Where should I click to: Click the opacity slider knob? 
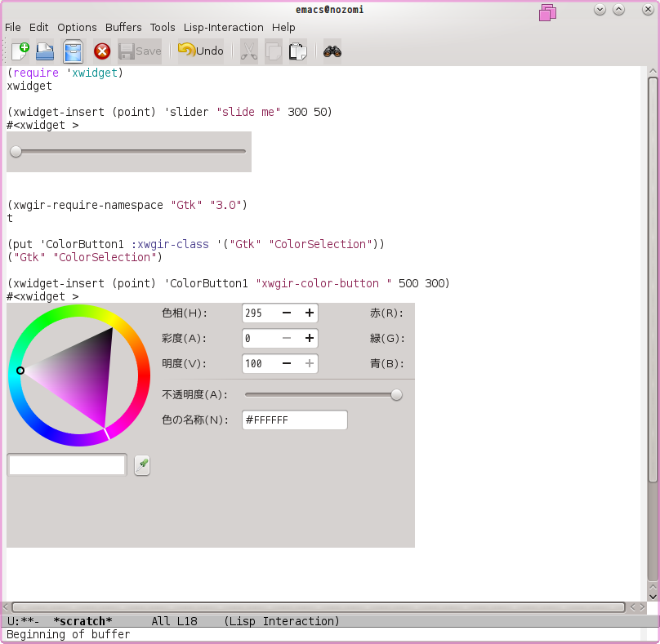[x=396, y=394]
